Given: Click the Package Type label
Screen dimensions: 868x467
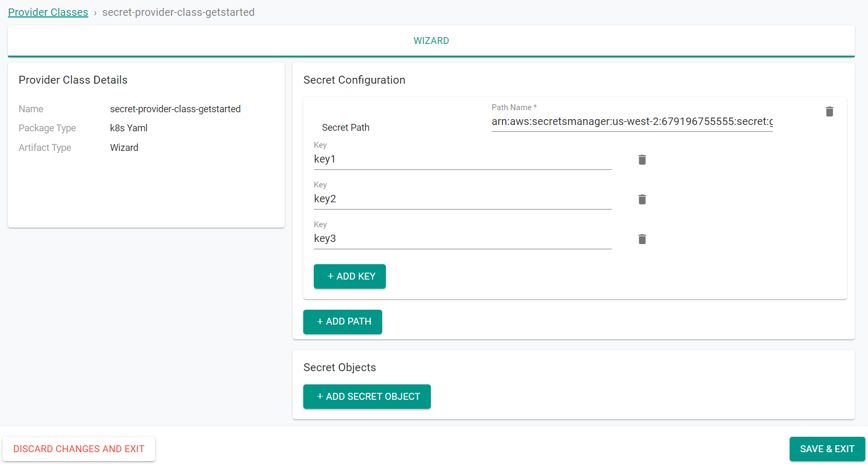Looking at the screenshot, I should (47, 128).
